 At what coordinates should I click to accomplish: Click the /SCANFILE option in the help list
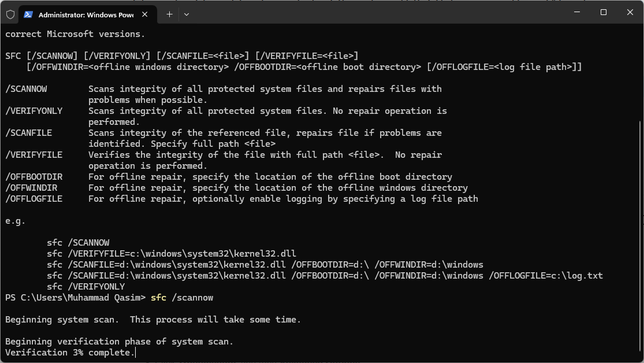pos(28,133)
